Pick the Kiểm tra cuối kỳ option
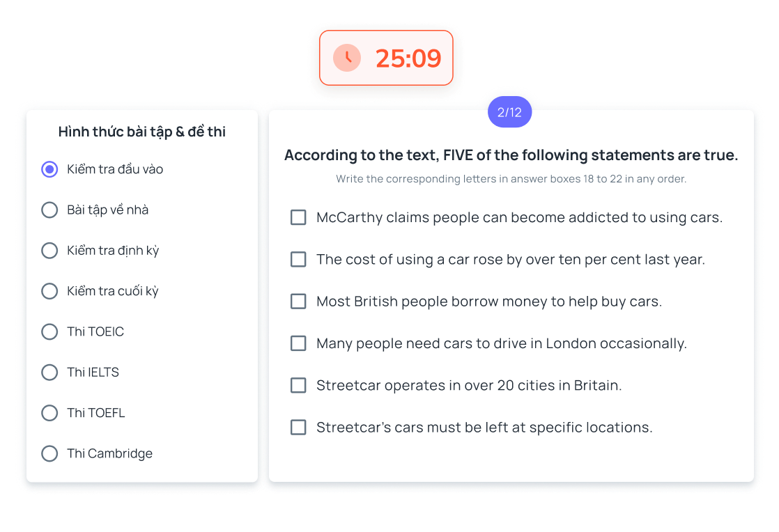This screenshot has height=532, width=779. [x=49, y=291]
